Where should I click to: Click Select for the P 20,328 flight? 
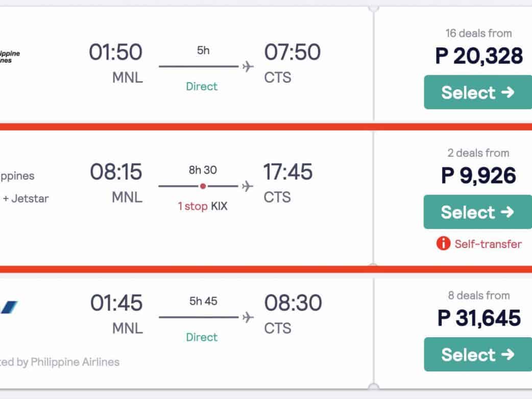coord(477,92)
